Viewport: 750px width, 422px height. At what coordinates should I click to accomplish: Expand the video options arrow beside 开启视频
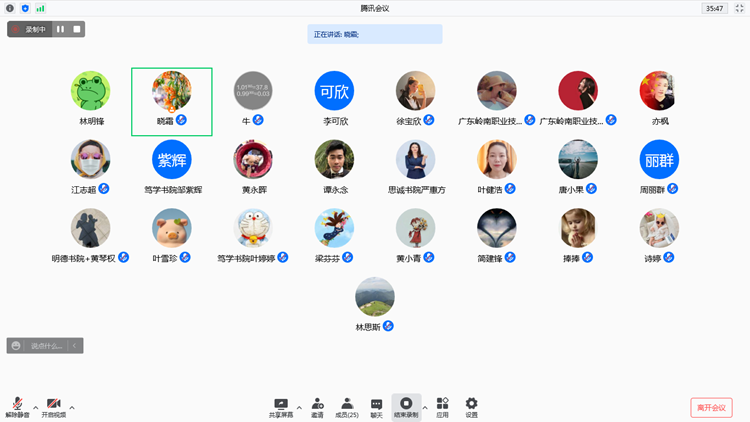click(x=72, y=407)
